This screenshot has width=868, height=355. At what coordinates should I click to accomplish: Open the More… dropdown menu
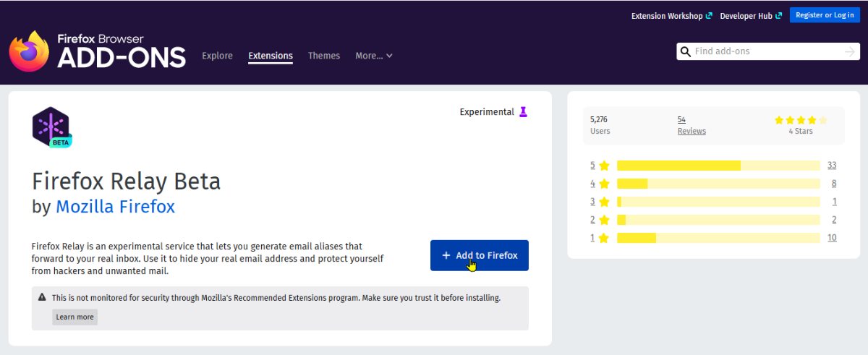pyautogui.click(x=374, y=56)
